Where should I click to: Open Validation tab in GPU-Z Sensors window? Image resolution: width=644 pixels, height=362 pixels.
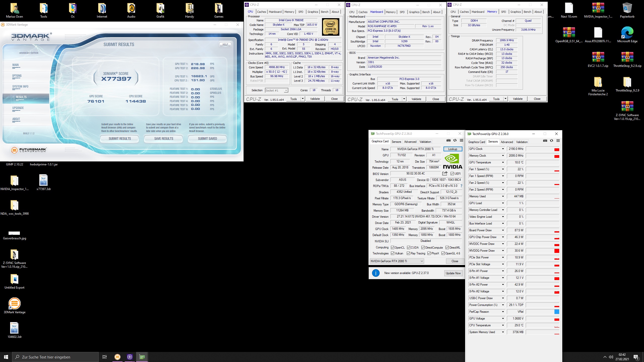522,142
